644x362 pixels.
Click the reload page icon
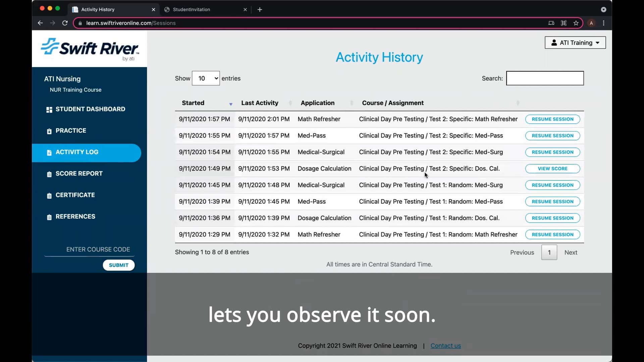[64, 23]
